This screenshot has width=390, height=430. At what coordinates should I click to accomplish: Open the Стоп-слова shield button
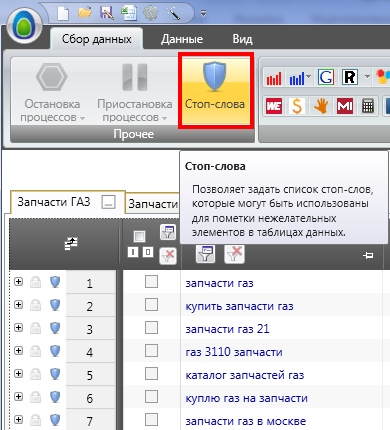tap(215, 90)
